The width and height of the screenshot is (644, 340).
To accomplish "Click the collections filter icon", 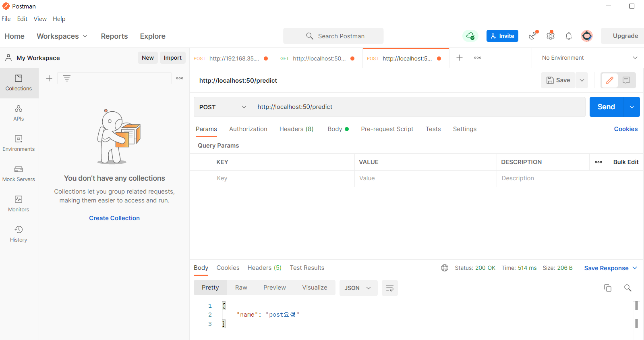I will [x=67, y=78].
